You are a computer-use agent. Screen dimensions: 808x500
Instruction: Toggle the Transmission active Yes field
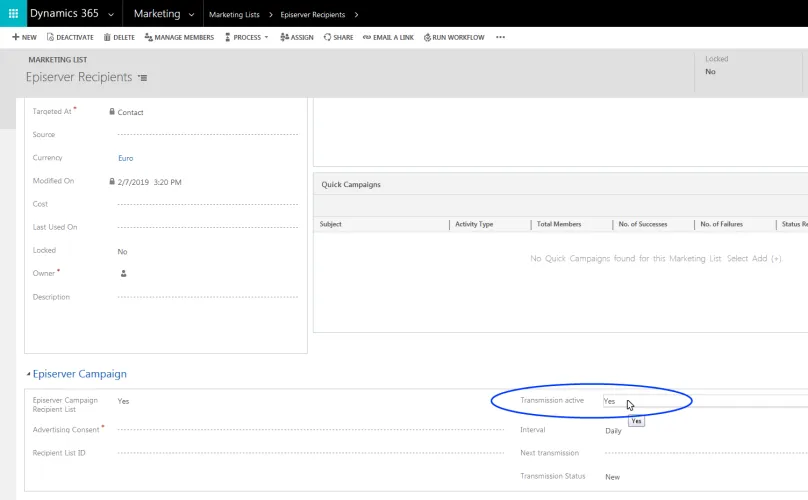(705, 401)
